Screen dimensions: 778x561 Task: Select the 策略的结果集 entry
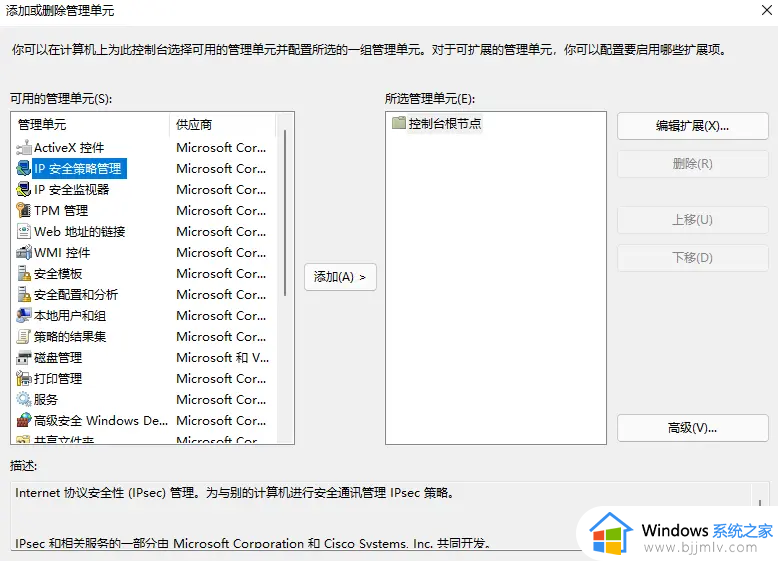(x=70, y=336)
